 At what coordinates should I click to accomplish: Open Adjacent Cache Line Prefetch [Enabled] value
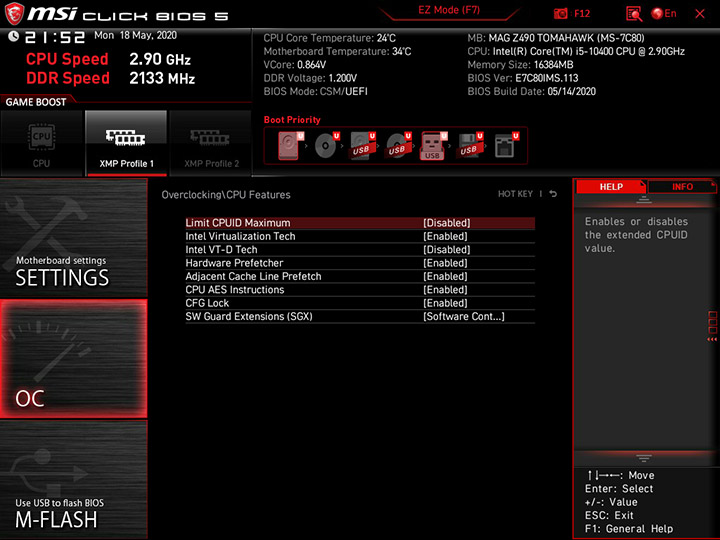[445, 276]
